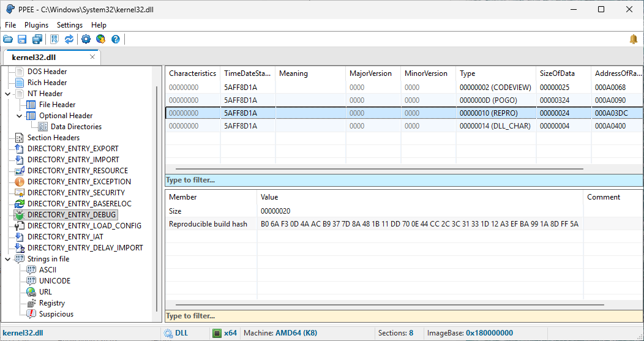644x341 pixels.
Task: Click the Reproducible build hash value
Action: pos(419,224)
